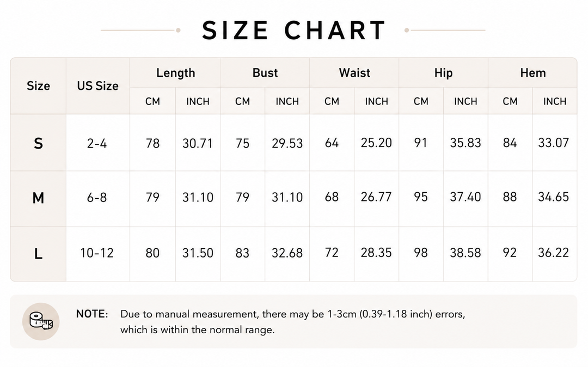Screen dimensions: 588x367
Task: Click the measuring tape icon
Action: tap(41, 321)
